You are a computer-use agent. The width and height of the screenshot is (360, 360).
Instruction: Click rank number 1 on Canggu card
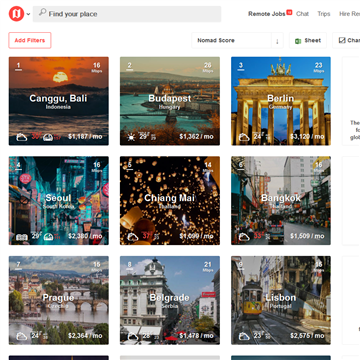pyautogui.click(x=19, y=66)
